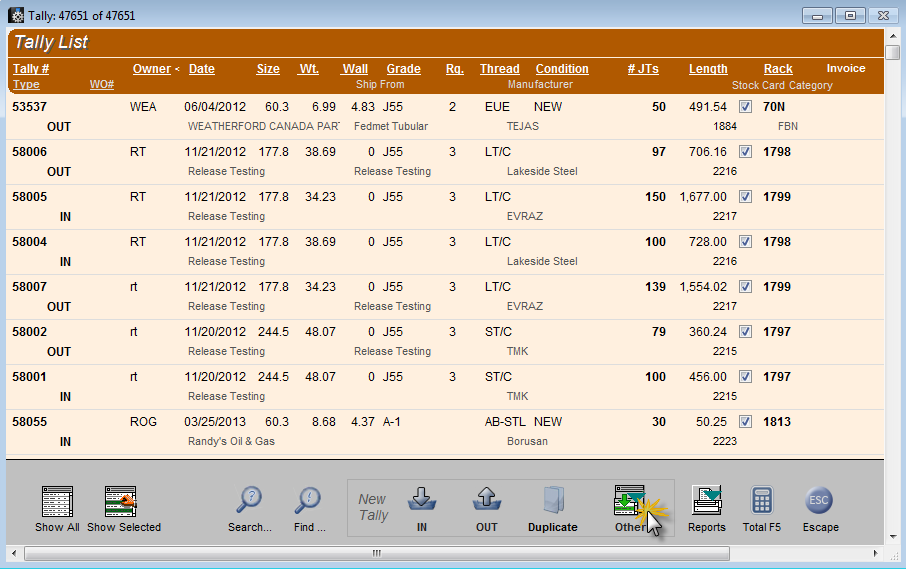906x569 pixels.
Task: Sort list by Date column header
Action: (202, 69)
